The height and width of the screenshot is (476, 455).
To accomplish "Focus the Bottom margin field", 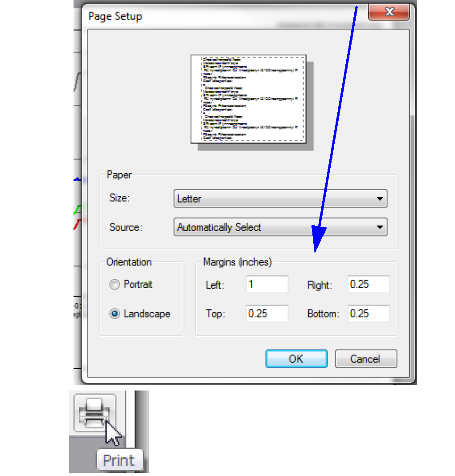I will point(369,314).
